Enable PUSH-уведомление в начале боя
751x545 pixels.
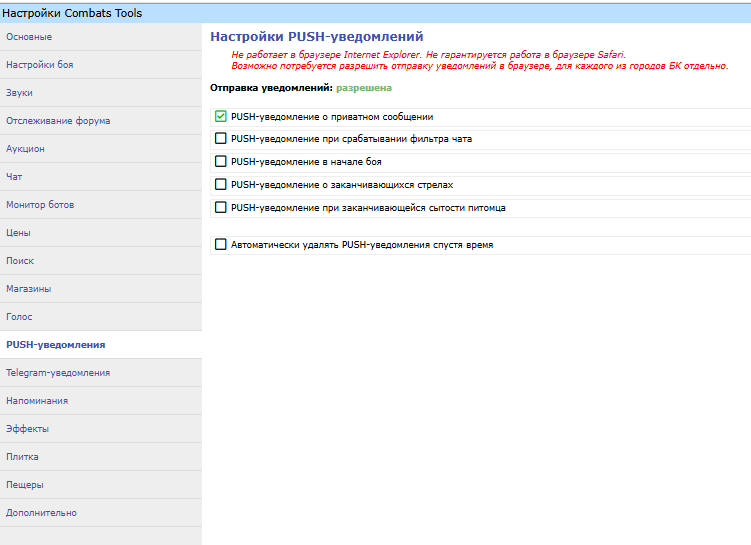(x=221, y=161)
